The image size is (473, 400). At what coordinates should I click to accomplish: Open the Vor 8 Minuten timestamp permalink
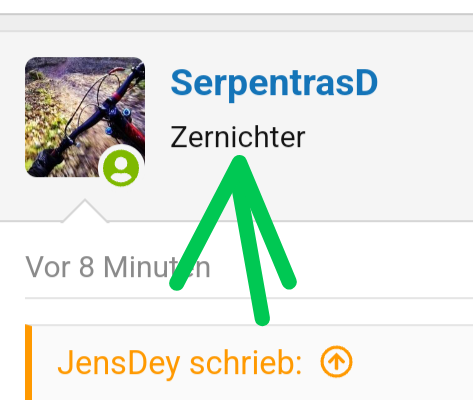[118, 267]
